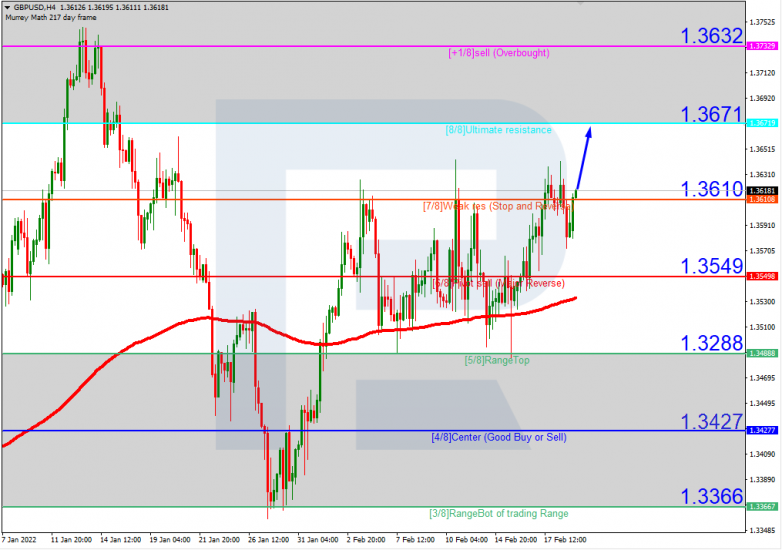Click the 1.35910 price scale value
Screen dimensions: 782x550
pyautogui.click(x=763, y=226)
